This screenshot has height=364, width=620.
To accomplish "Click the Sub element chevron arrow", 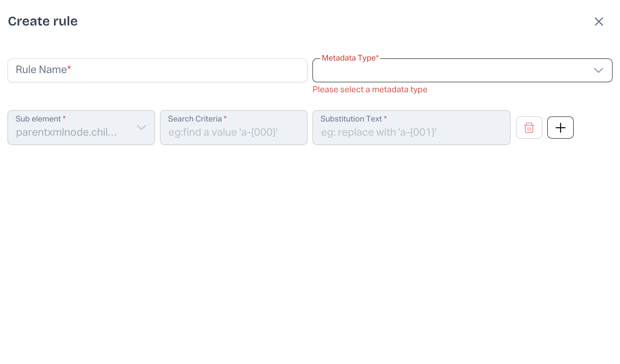I will click(142, 128).
